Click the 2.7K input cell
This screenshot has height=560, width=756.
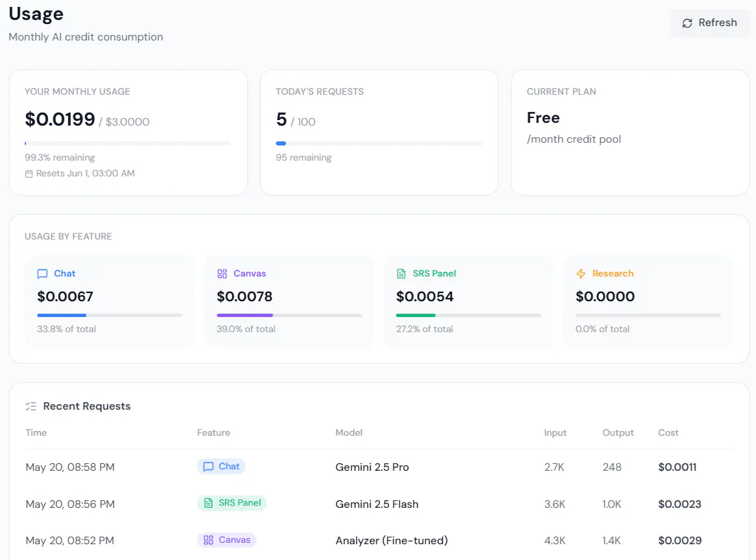coord(554,467)
